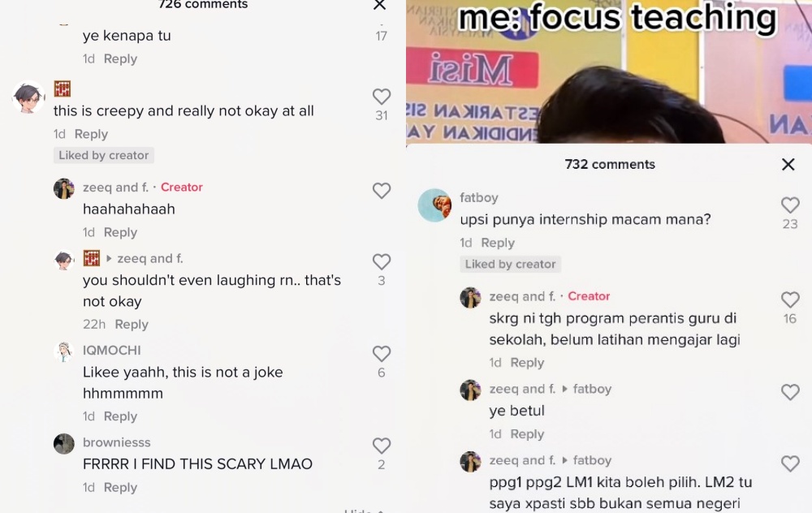
Task: Like the "ye betul" reply
Action: point(790,392)
